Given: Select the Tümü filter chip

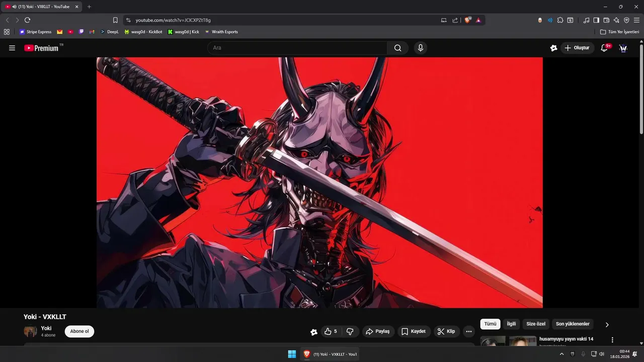Looking at the screenshot, I should point(490,324).
